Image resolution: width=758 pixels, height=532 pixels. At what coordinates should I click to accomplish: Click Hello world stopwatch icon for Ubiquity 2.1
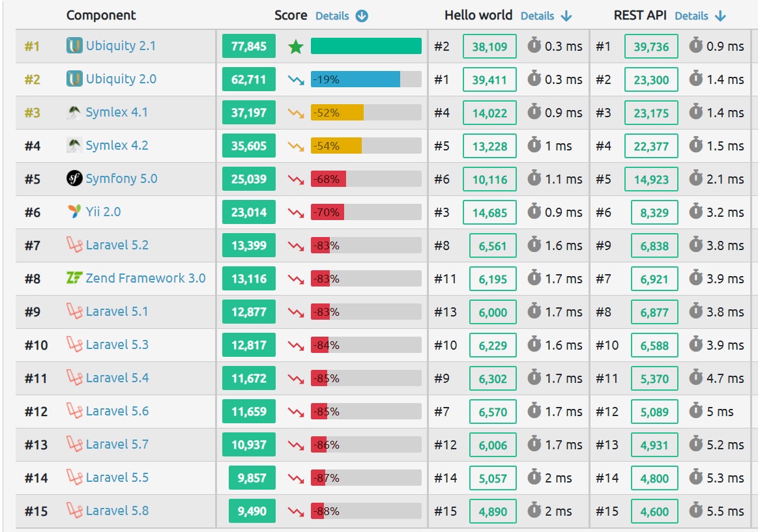534,45
